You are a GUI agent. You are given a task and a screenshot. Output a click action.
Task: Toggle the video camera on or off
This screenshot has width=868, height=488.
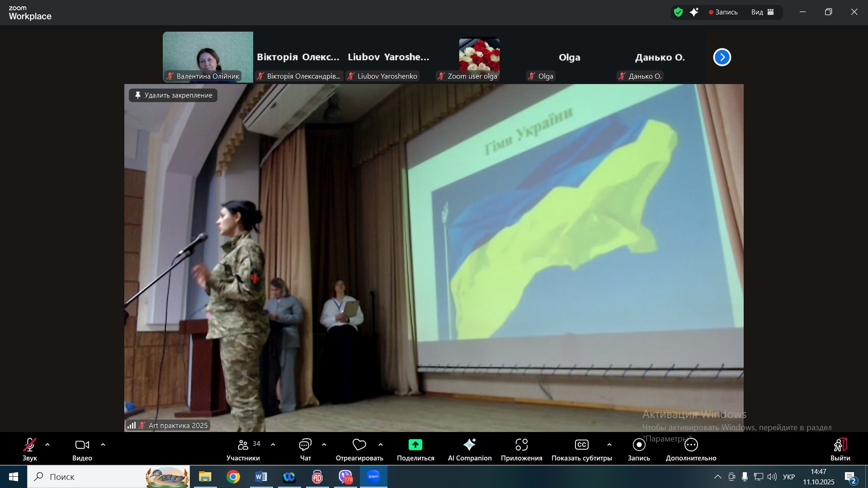pos(82,445)
